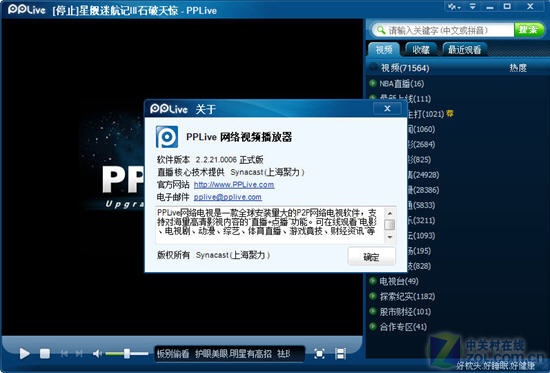The image size is (550, 373).
Task: Skip to the next item in the player
Action: click(79, 353)
